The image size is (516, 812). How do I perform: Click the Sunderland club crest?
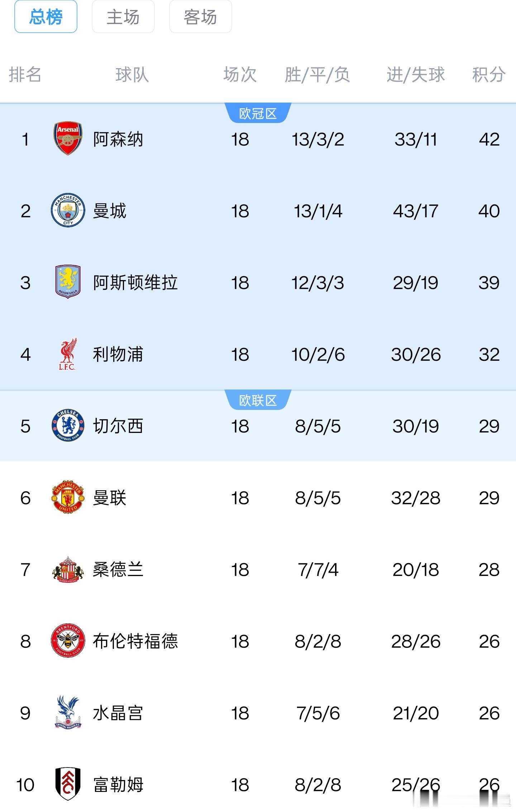(68, 569)
